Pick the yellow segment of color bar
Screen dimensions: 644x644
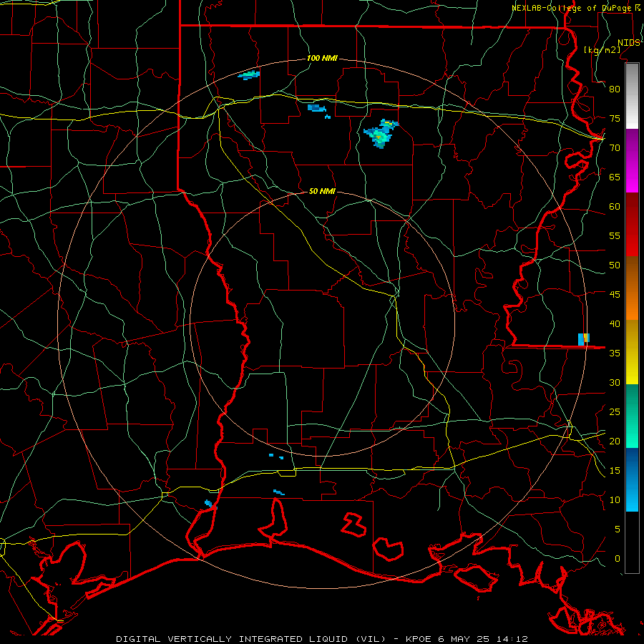click(632, 352)
